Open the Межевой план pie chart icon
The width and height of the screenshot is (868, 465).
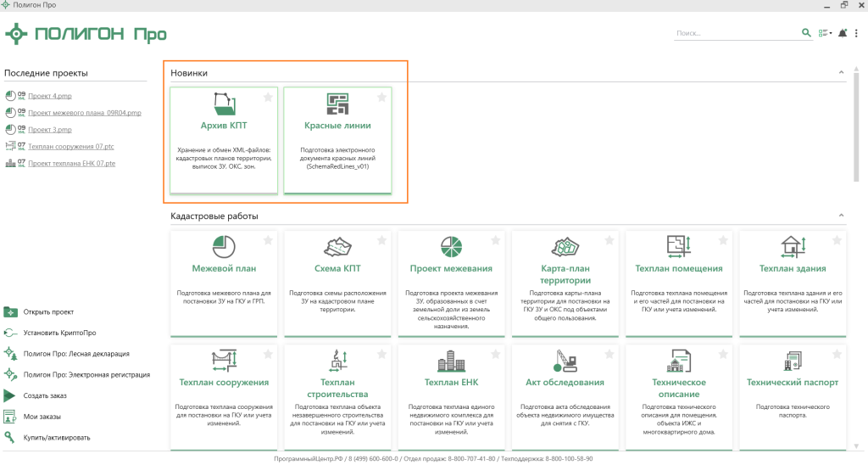[x=224, y=247]
